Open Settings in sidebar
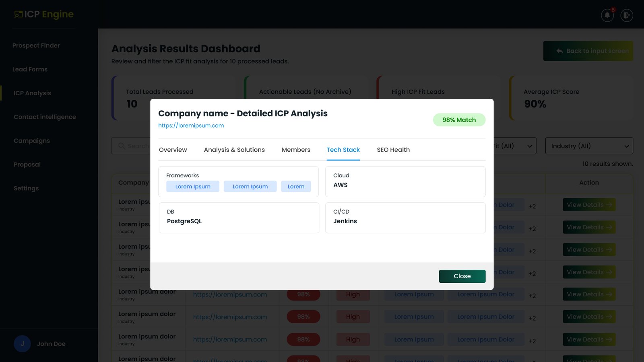 tap(26, 188)
